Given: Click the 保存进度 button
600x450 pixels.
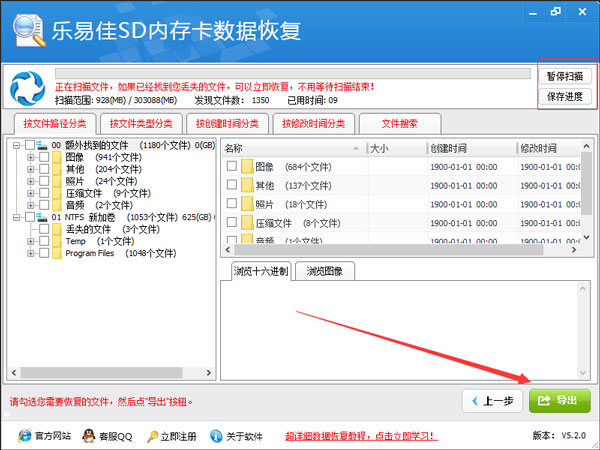Looking at the screenshot, I should (565, 96).
